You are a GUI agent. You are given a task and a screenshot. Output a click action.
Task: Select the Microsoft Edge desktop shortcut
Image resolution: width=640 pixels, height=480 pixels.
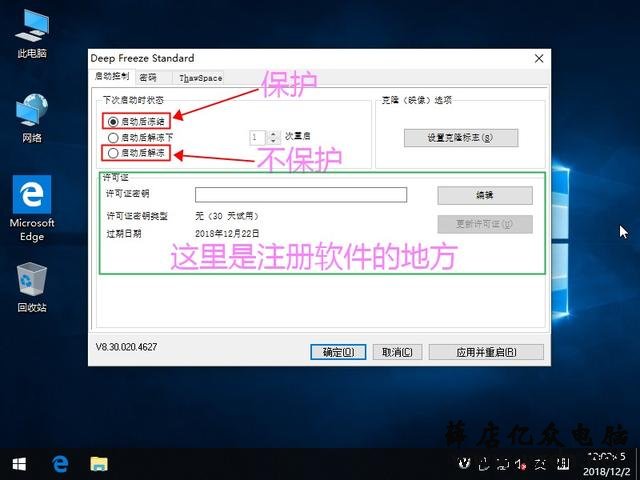[x=32, y=209]
